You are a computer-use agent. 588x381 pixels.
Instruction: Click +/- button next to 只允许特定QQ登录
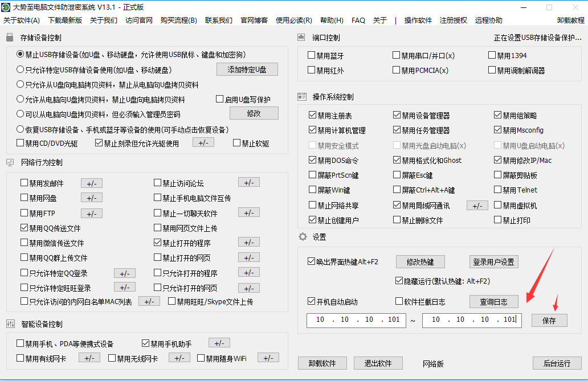125,273
